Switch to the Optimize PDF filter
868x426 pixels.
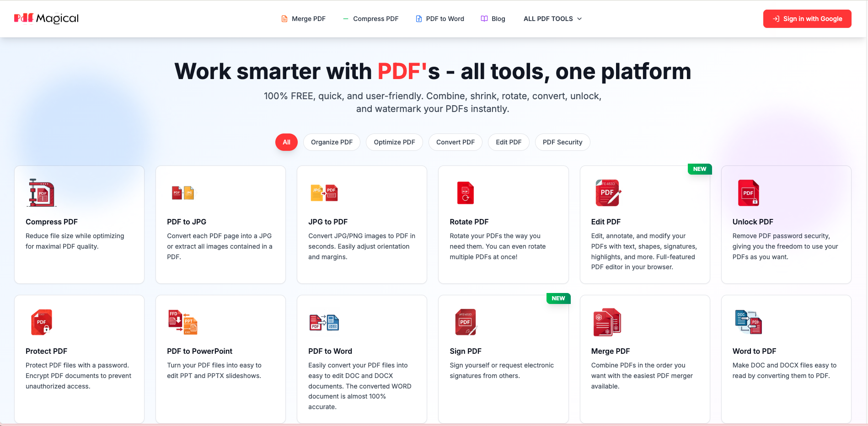click(394, 142)
